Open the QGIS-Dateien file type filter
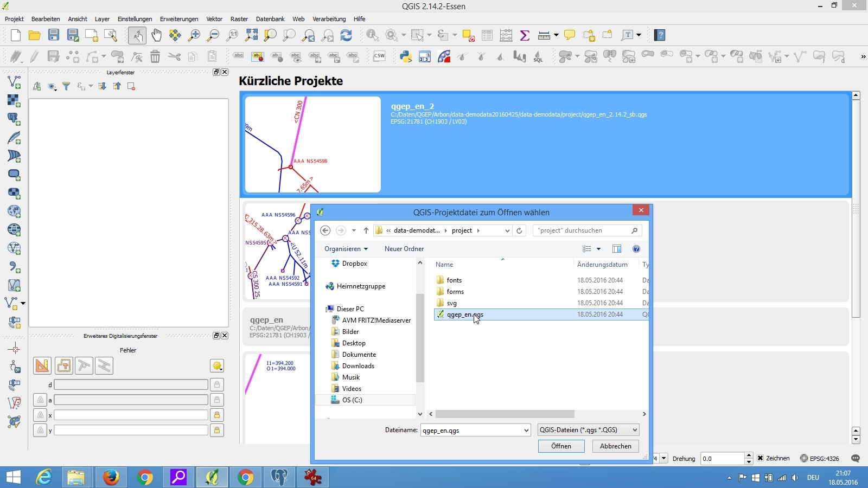Image resolution: width=868 pixels, height=488 pixels. pyautogui.click(x=588, y=430)
